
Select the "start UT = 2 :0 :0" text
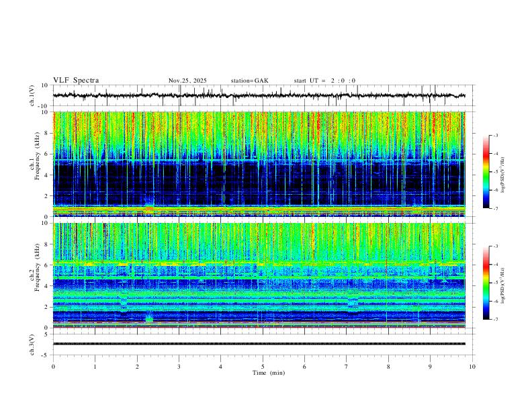pyautogui.click(x=324, y=81)
